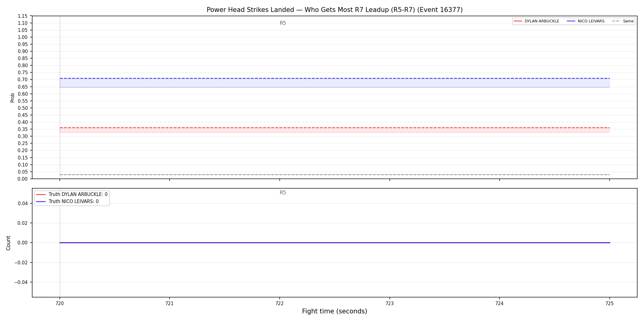Click the red dashed probability line at 0.36
The image size is (644, 322).
(x=335, y=128)
